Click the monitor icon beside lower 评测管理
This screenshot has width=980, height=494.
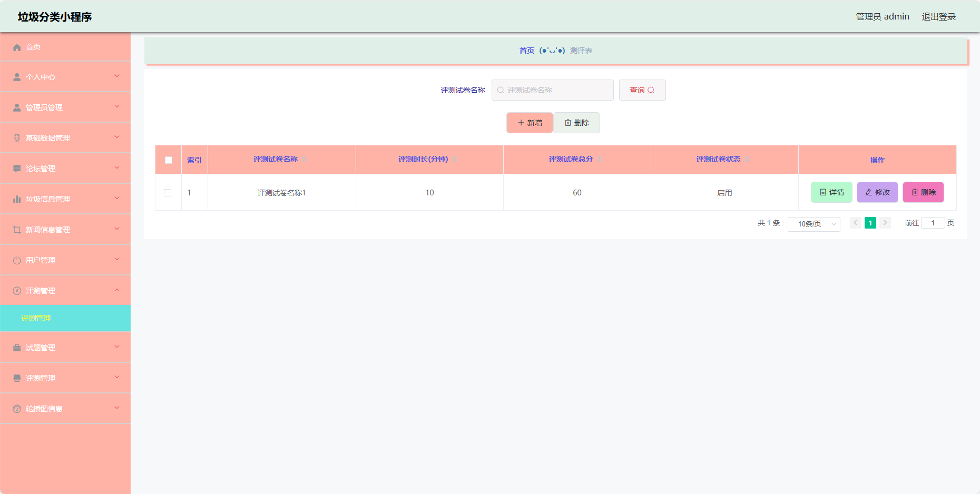click(17, 378)
